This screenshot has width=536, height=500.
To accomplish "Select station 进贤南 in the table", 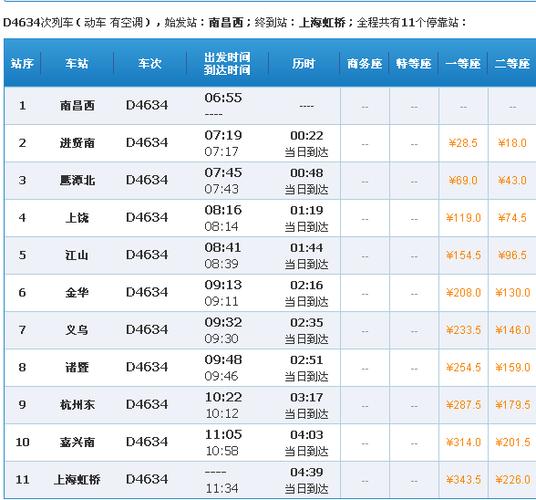I will [x=77, y=143].
